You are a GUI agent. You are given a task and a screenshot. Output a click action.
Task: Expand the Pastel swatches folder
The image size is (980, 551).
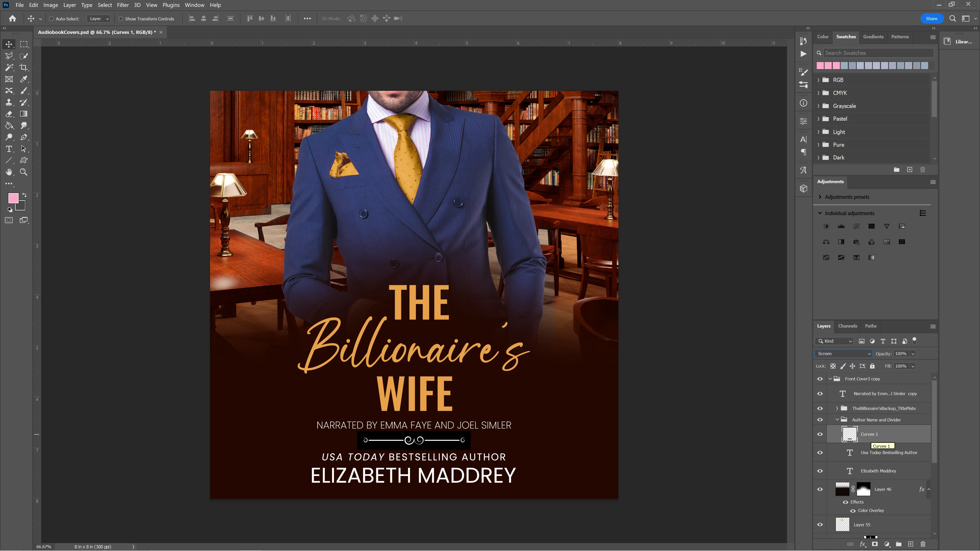[x=818, y=119]
